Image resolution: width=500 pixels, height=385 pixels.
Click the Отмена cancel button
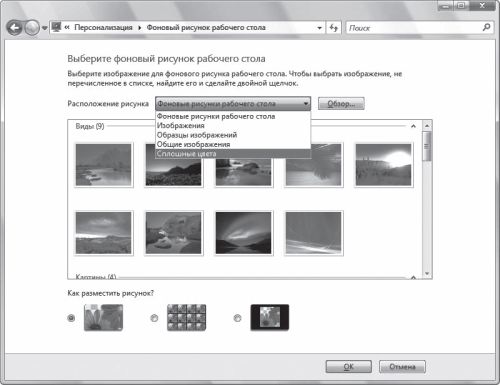(x=402, y=367)
